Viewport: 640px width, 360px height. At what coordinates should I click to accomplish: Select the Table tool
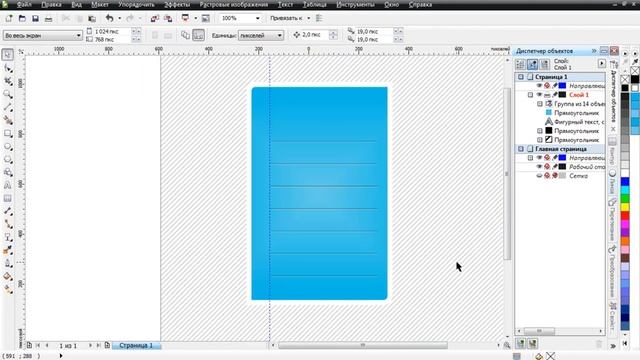pos(8,198)
